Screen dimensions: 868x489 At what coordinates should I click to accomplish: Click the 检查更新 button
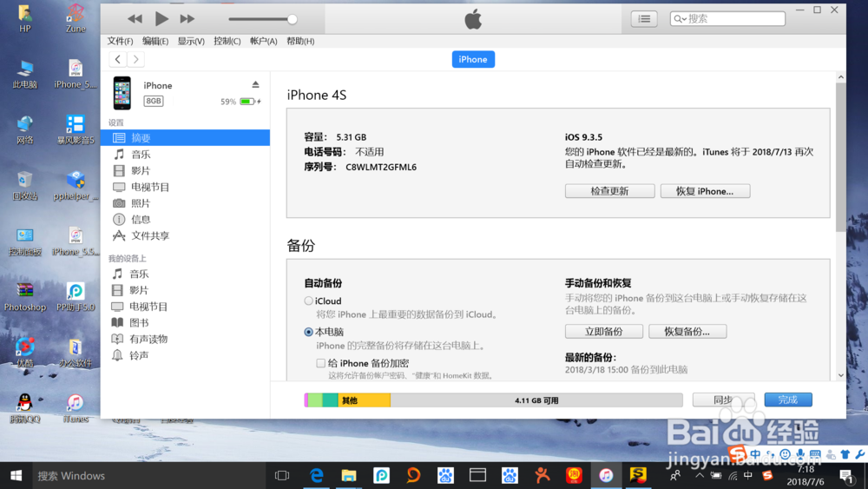pyautogui.click(x=609, y=191)
